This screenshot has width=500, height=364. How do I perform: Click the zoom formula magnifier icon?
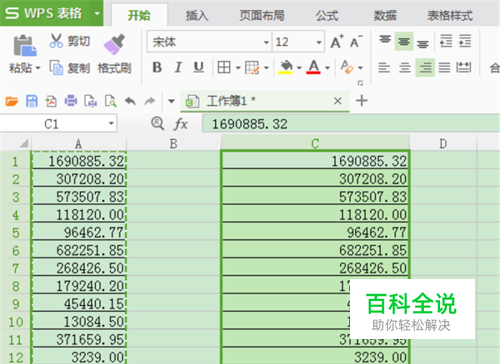tap(157, 123)
